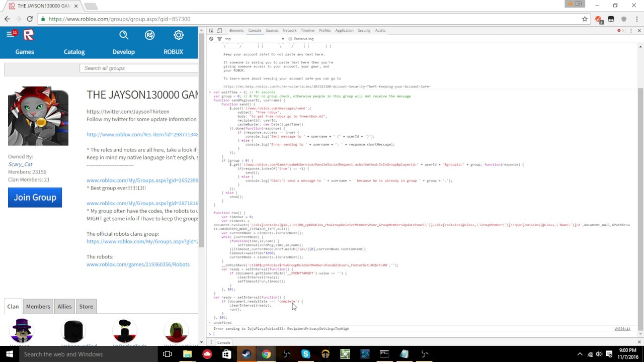Enable the Preserve log checkbox
This screenshot has height=362, width=644.
click(290, 39)
